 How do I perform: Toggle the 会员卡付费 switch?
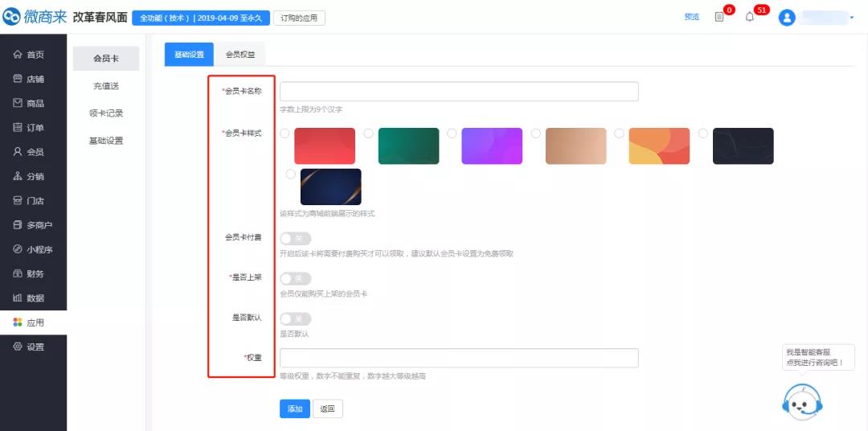point(295,238)
